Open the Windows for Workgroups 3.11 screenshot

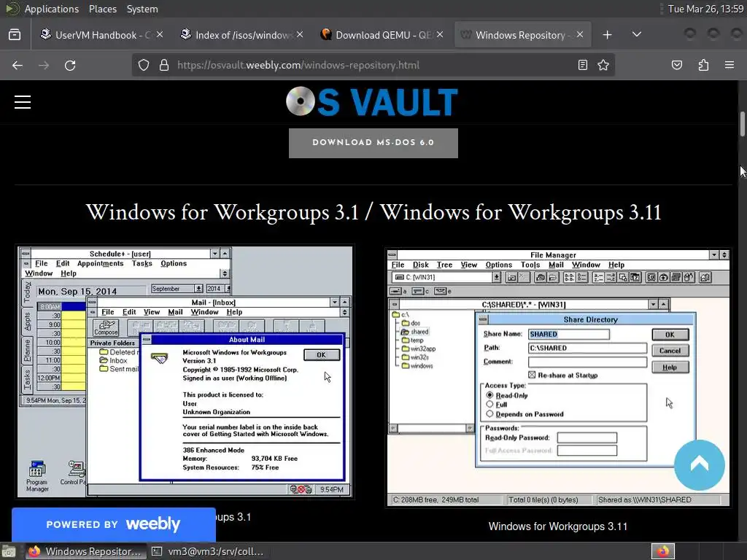(x=558, y=378)
